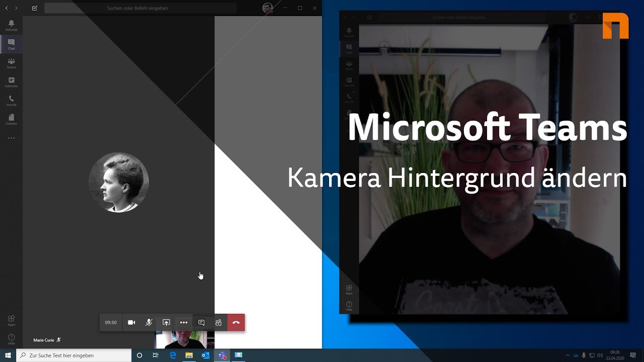Open the Windows Start menu
The image size is (644, 362).
coord(8,355)
